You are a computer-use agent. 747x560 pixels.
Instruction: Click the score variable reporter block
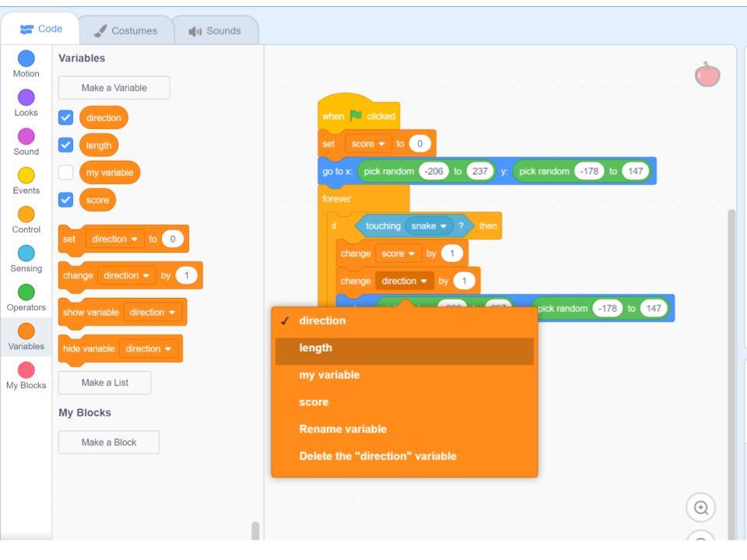98,201
